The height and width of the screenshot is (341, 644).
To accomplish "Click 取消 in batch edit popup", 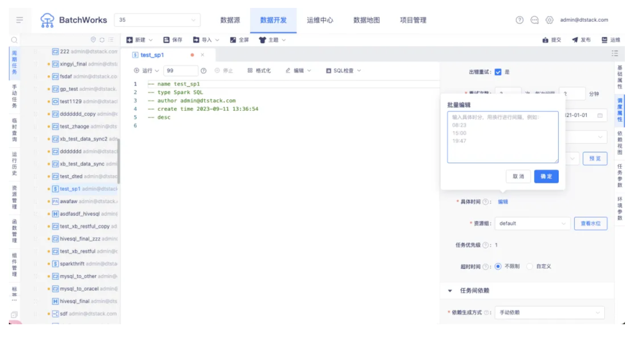I will coord(518,177).
